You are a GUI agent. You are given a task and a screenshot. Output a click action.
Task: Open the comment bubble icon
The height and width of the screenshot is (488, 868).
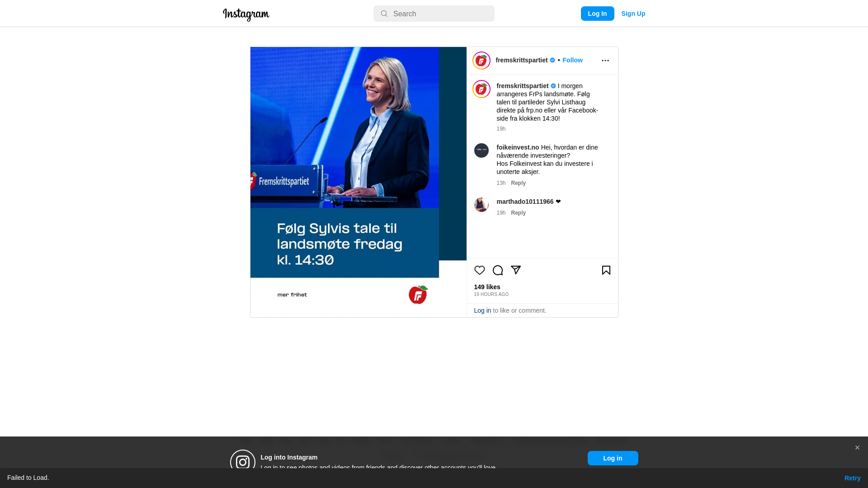click(x=497, y=270)
